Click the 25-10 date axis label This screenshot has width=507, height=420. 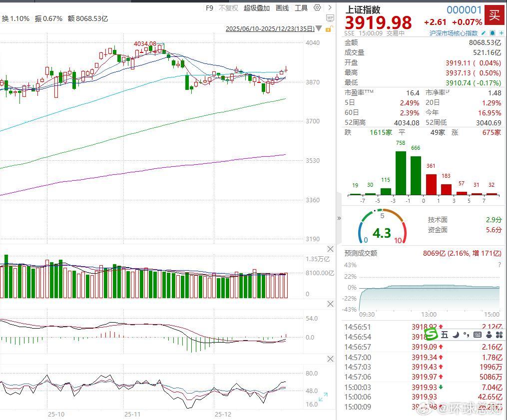click(56, 414)
